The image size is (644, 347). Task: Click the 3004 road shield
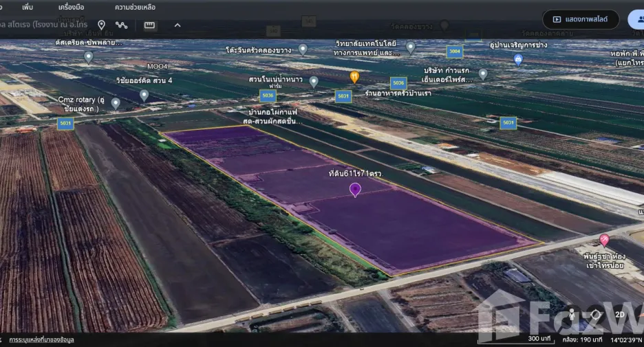coord(454,52)
